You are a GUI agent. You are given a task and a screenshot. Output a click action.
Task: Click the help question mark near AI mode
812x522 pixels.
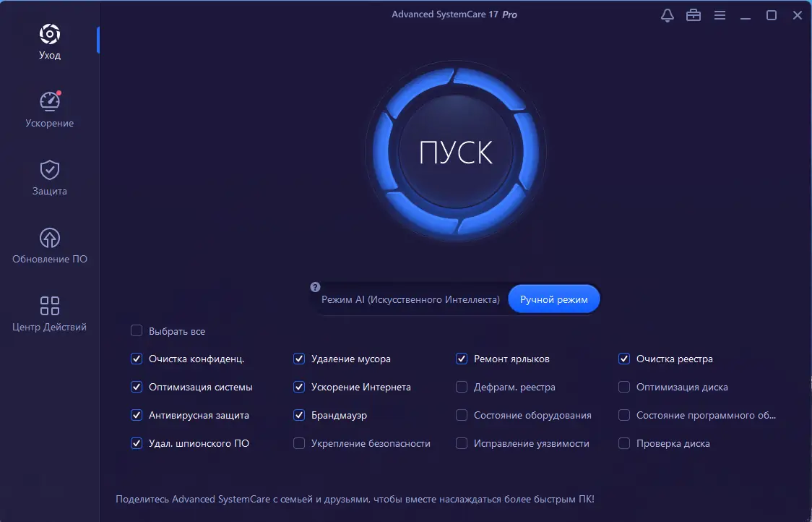coord(315,287)
